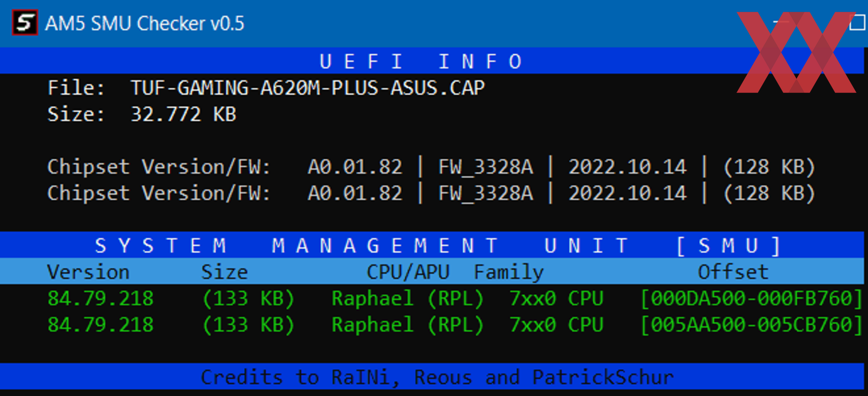Click the 'CPU/APU Family' column header
Screen dimensions: 868x396
(x=455, y=272)
